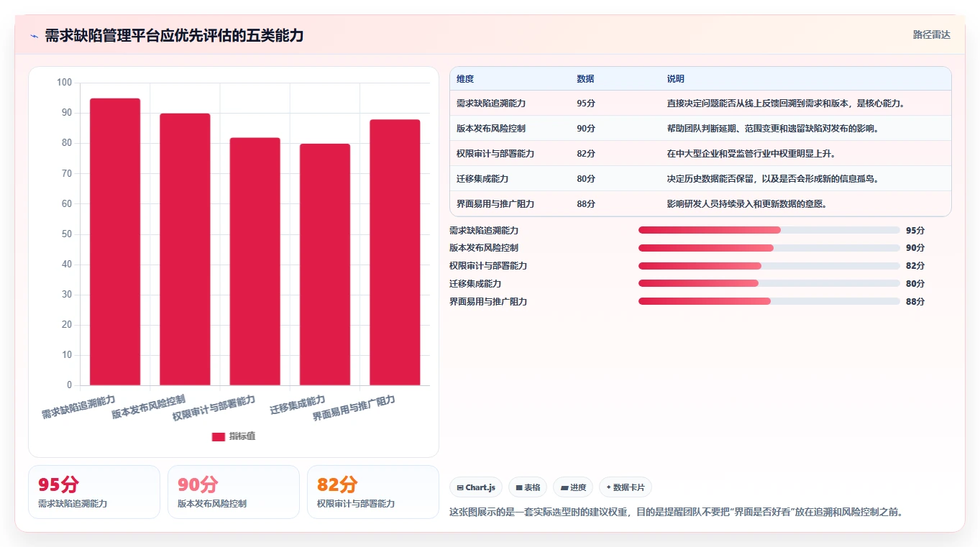Choose the chart bar for 界面易用与推广阻力
980x547 pixels.
tap(395, 252)
